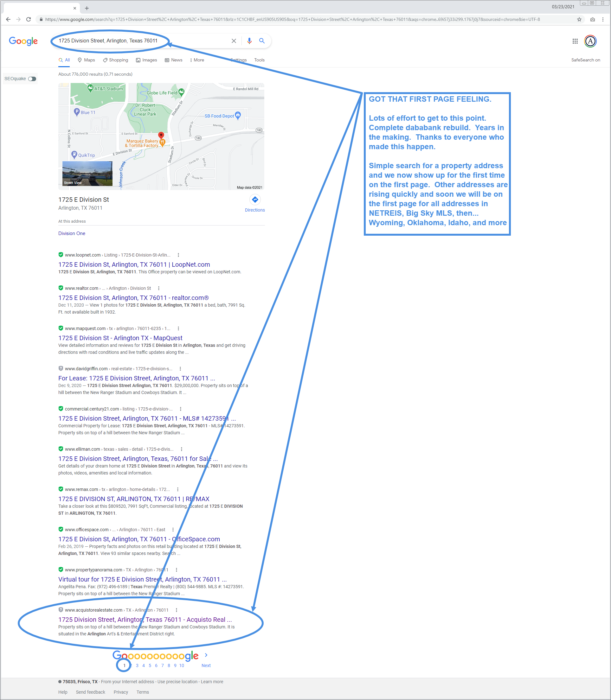Go to results page 5
The width and height of the screenshot is (611, 700).
click(x=150, y=665)
